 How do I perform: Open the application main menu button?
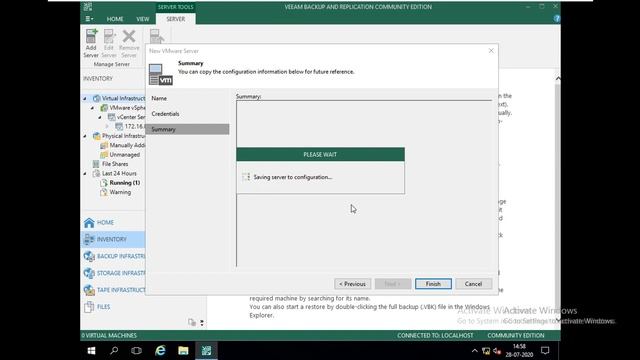89,19
